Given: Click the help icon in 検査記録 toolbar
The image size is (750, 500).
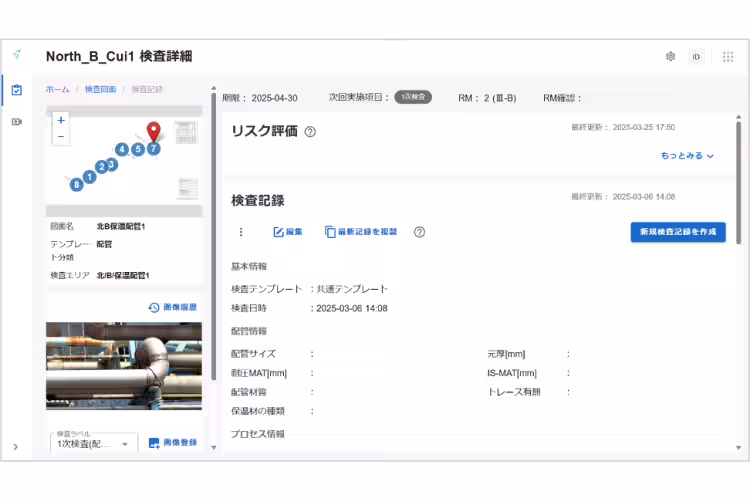Looking at the screenshot, I should pyautogui.click(x=419, y=232).
